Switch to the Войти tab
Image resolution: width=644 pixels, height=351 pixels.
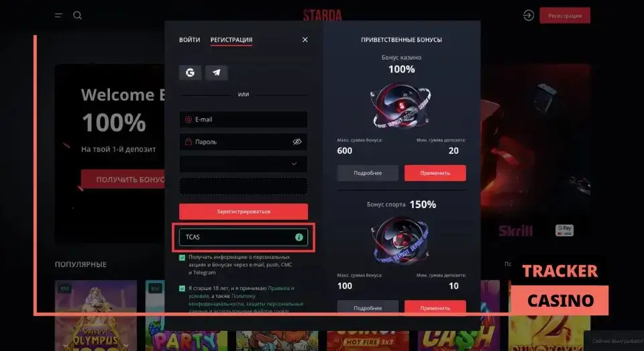[190, 40]
